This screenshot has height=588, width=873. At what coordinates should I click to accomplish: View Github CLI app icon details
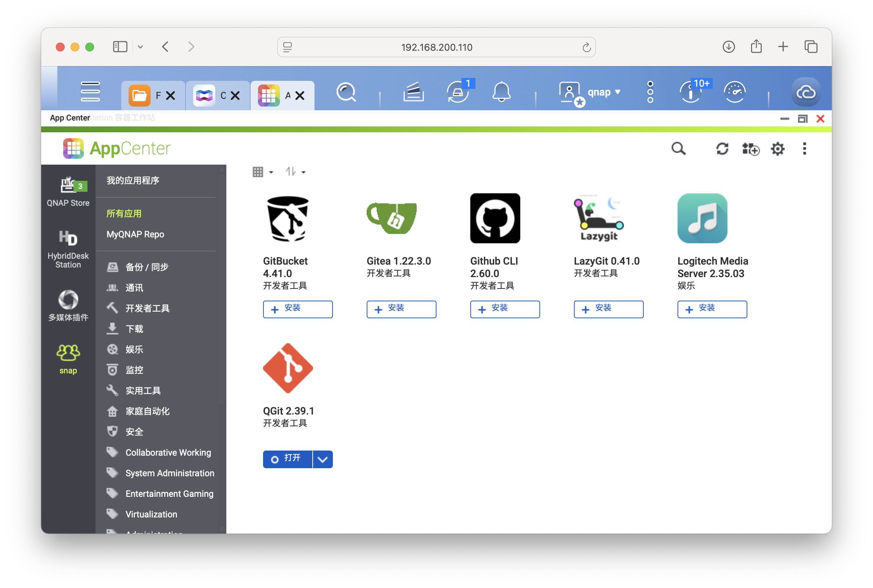click(495, 219)
